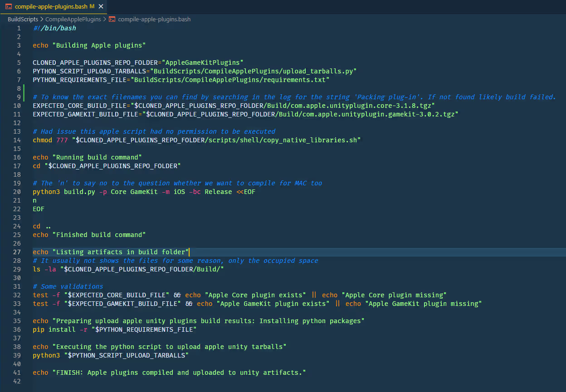Viewport: 566px width, 392px height.
Task: Expand the chevron between BuildScripts and CompileApplePlugins
Action: pyautogui.click(x=41, y=19)
